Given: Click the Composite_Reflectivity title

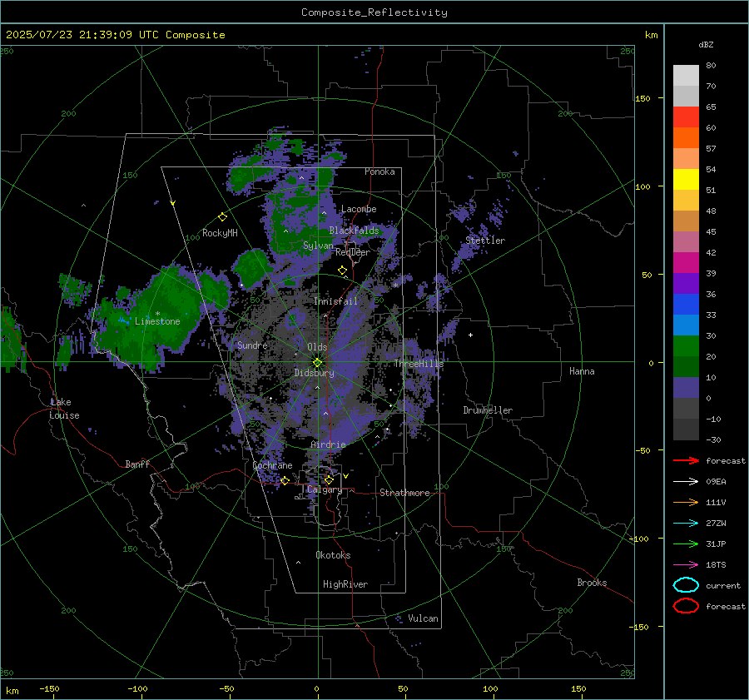Looking at the screenshot, I should tap(374, 12).
